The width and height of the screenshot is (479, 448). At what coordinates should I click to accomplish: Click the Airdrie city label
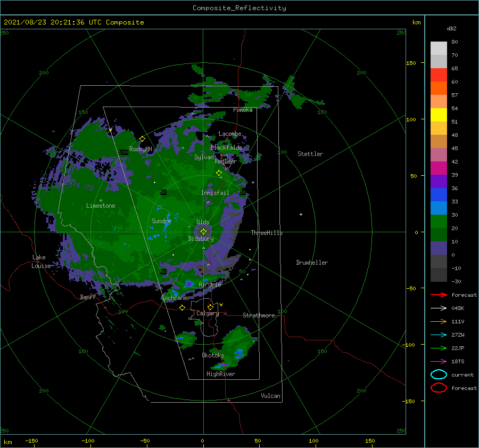tap(210, 284)
